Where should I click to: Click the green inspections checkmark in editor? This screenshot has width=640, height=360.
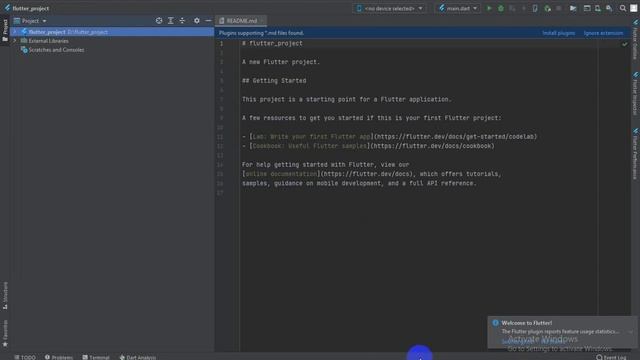(624, 44)
